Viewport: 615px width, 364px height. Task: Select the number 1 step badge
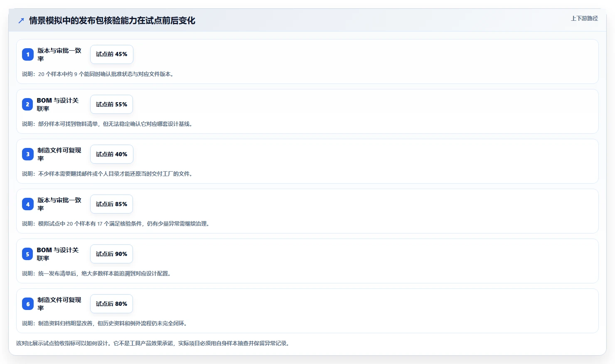point(28,54)
